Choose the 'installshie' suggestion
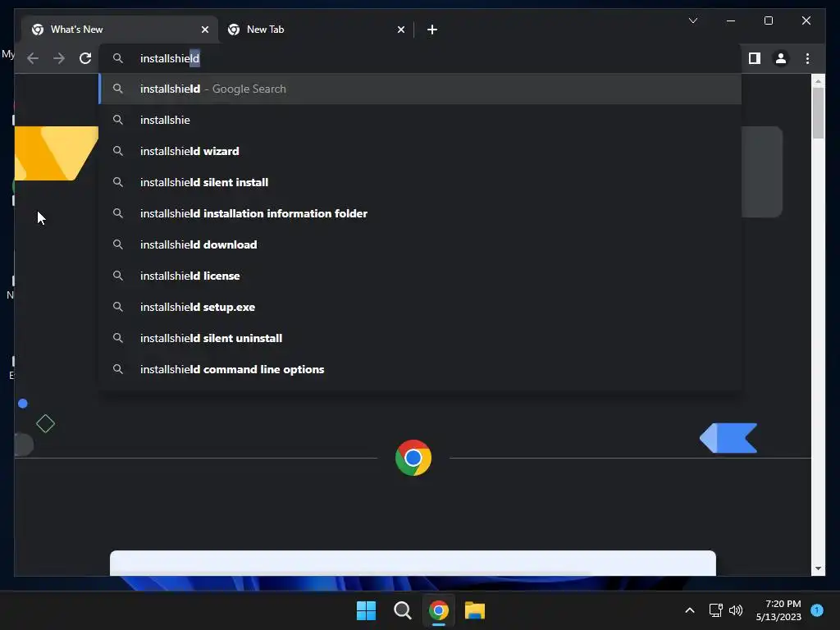 coord(420,120)
